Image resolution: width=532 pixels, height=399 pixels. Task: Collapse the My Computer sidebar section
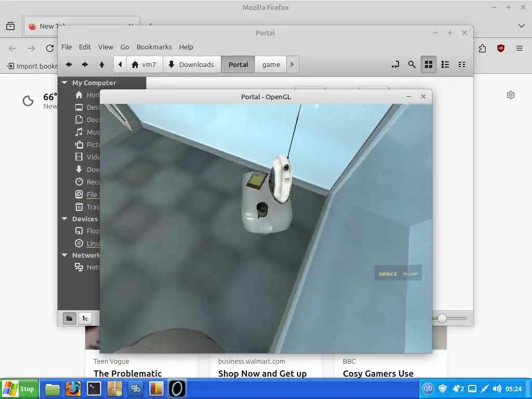tap(64, 83)
